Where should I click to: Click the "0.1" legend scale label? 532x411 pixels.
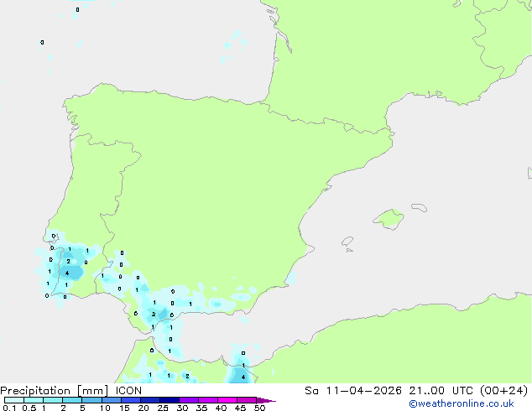coord(9,408)
